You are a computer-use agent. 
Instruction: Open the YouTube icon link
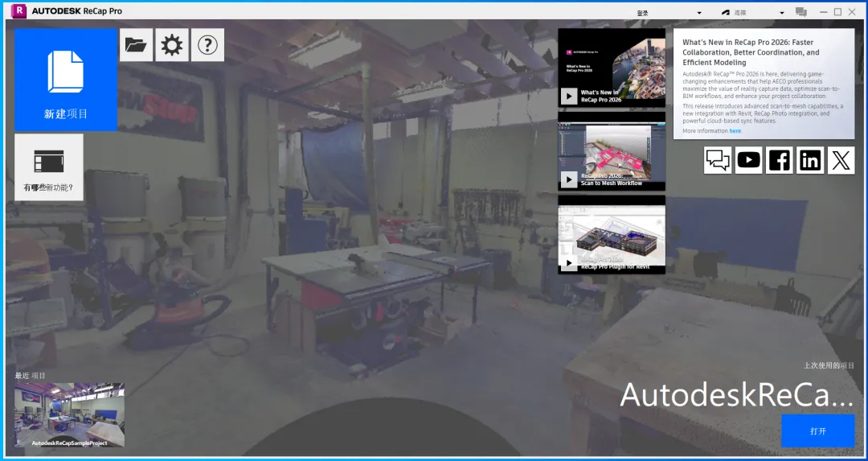pos(748,160)
